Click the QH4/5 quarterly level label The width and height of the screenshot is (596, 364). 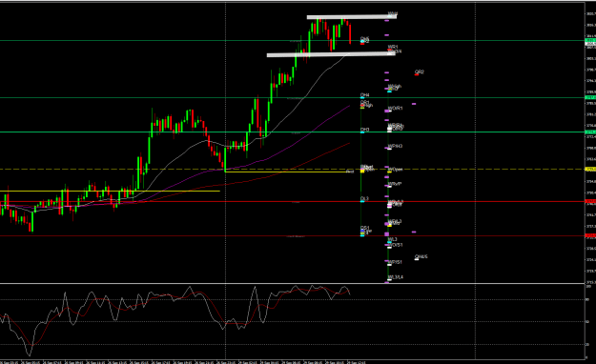[x=421, y=257]
